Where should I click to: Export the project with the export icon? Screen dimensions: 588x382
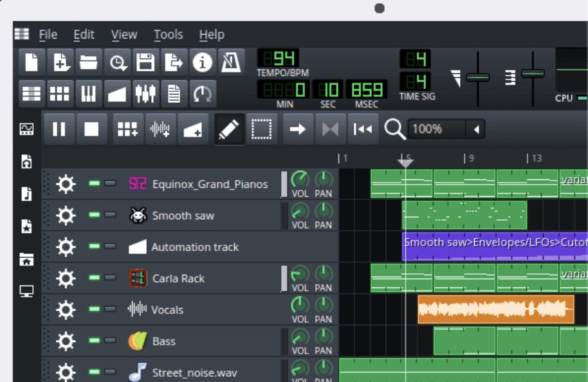pos(174,62)
